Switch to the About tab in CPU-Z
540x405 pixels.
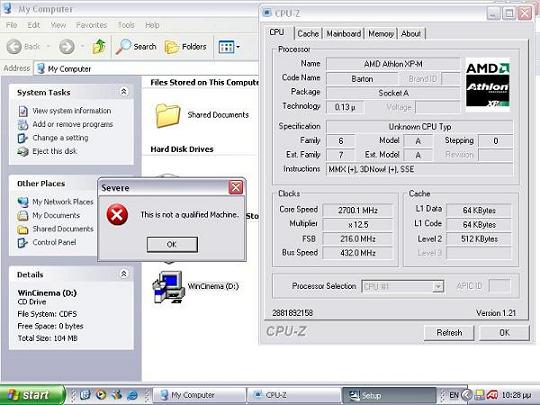click(x=411, y=34)
